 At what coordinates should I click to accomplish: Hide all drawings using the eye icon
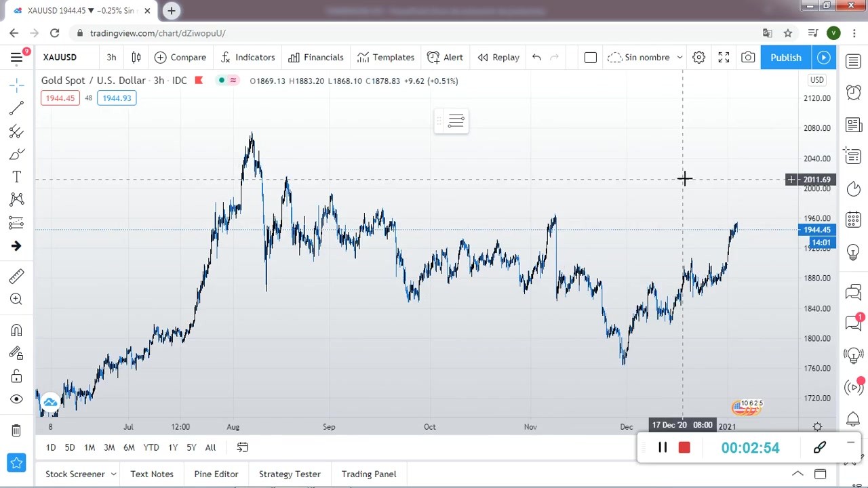tap(16, 399)
